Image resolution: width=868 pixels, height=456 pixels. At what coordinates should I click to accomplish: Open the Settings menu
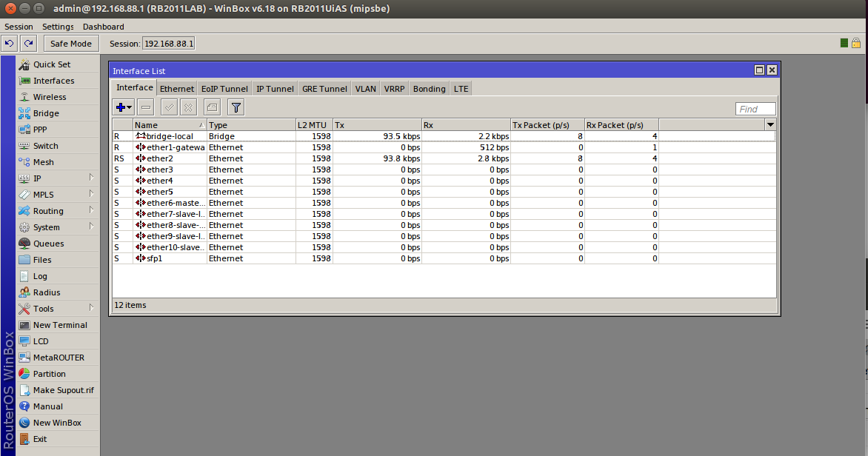pyautogui.click(x=58, y=27)
